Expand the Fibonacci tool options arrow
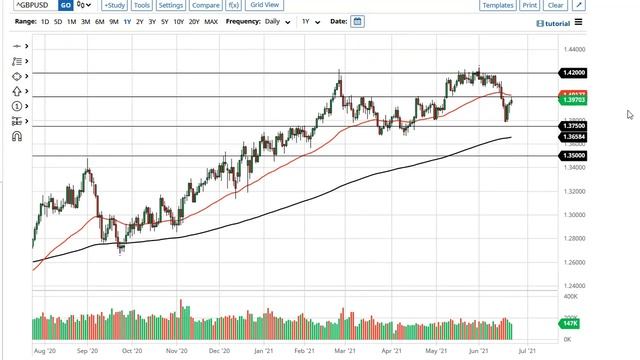The width and height of the screenshot is (640, 360). pos(27,61)
